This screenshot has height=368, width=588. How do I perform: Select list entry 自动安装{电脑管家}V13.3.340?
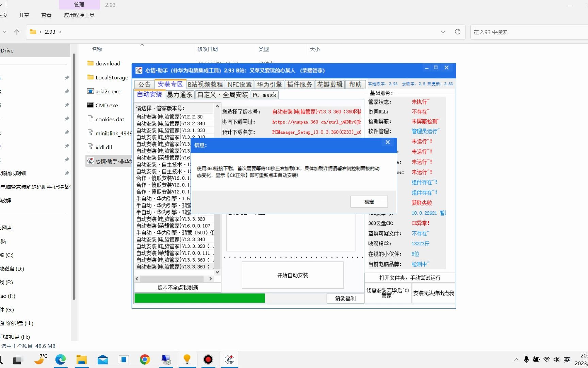tap(175, 239)
